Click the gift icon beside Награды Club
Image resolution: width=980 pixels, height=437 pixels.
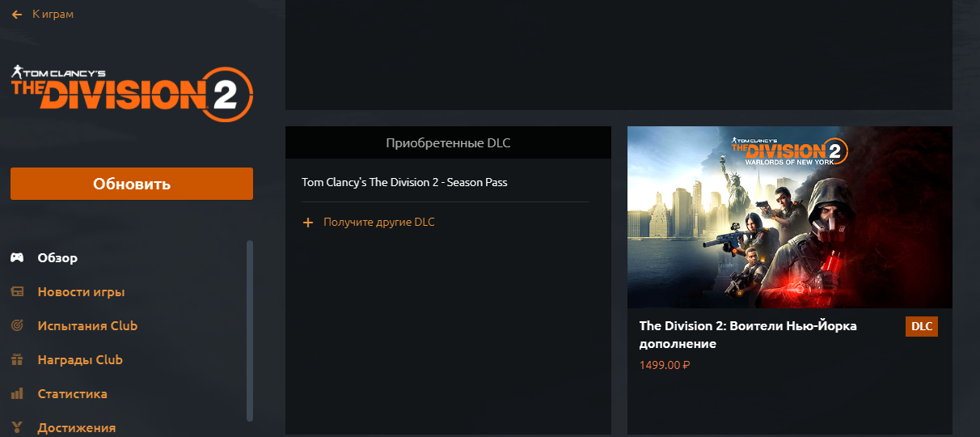pyautogui.click(x=17, y=360)
